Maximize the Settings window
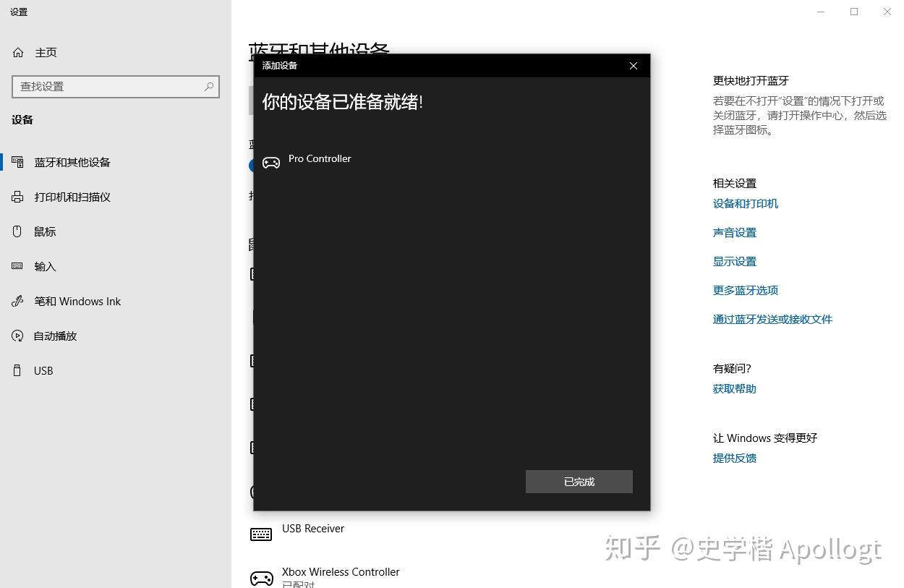The image size is (904, 588). [854, 12]
